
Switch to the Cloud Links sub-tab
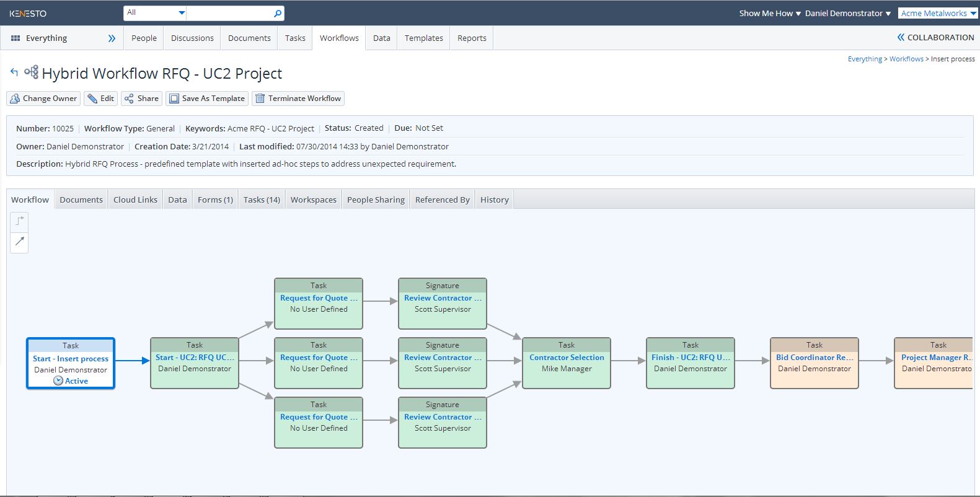pyautogui.click(x=135, y=200)
